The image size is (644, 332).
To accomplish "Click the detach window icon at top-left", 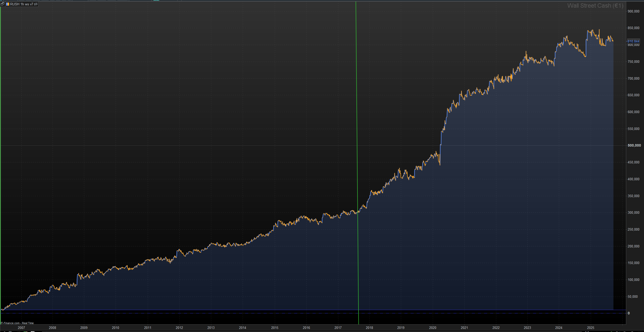I will tap(3, 4).
